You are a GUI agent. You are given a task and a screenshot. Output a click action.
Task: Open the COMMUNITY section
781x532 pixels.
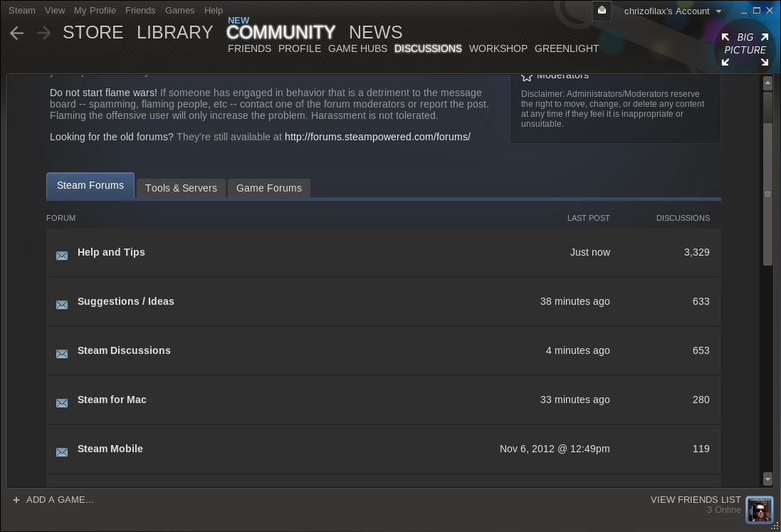click(281, 33)
